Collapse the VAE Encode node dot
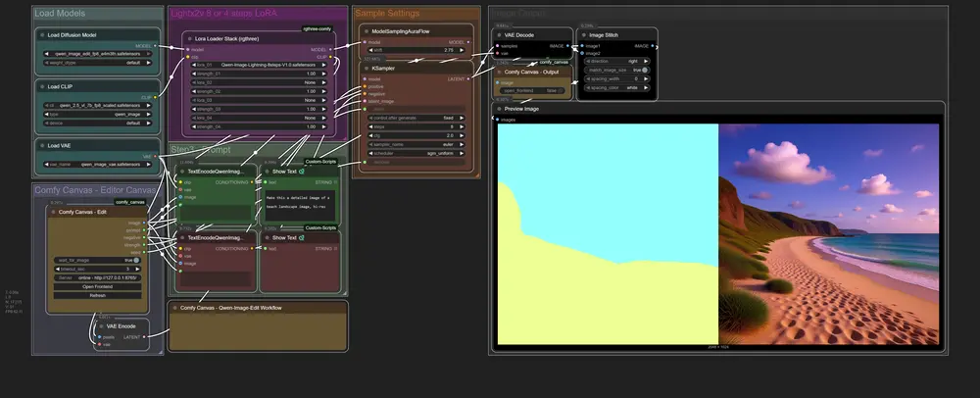Image resolution: width=980 pixels, height=398 pixels. (x=101, y=326)
